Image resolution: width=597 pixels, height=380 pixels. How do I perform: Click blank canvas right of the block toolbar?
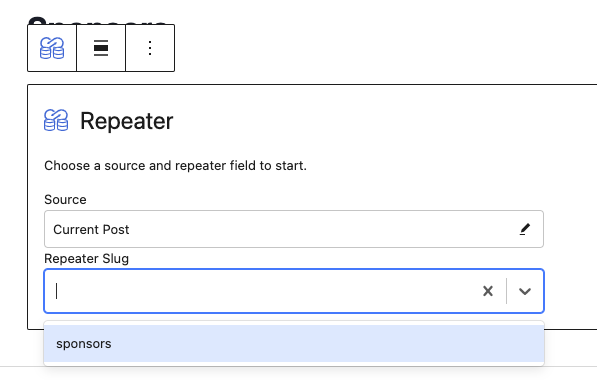(381, 48)
